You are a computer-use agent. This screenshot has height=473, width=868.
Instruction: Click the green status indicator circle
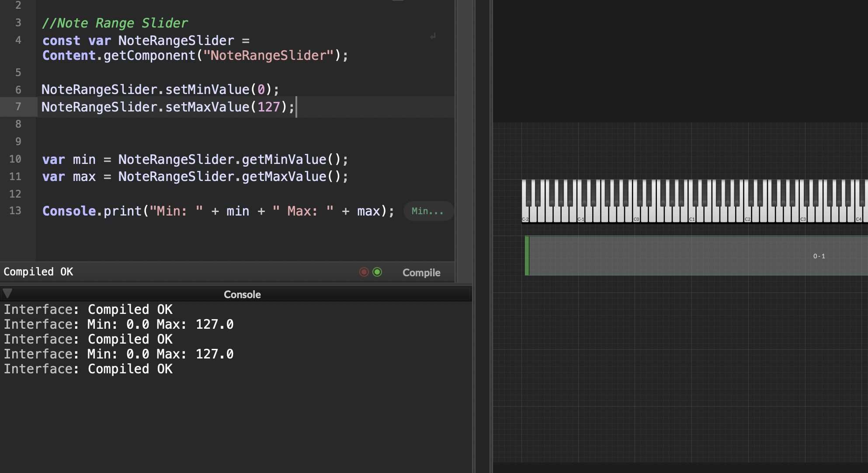[377, 272]
